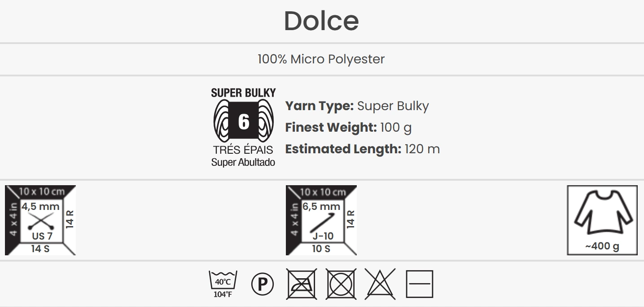Click the Super Abultado label
This screenshot has height=307, width=644.
243,162
